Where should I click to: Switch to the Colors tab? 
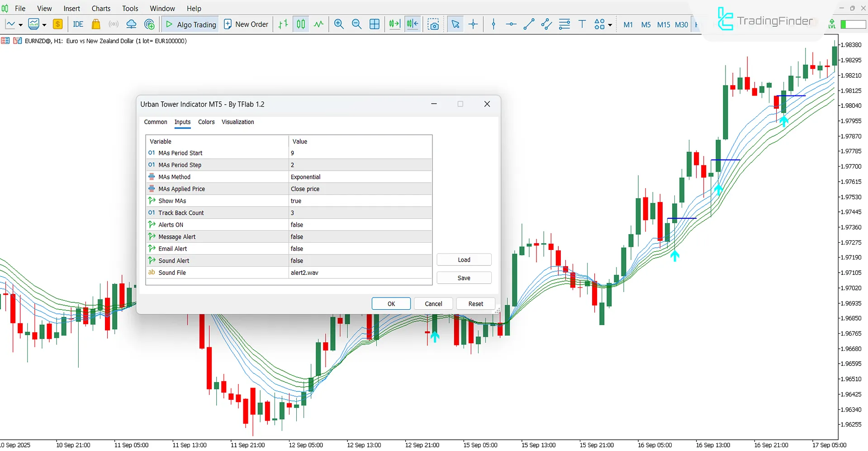(206, 122)
